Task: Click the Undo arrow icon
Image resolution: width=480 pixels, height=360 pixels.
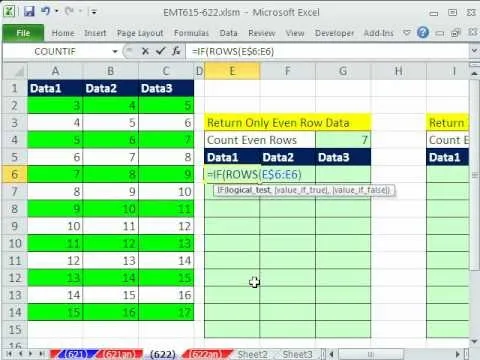Action: pyautogui.click(x=46, y=11)
